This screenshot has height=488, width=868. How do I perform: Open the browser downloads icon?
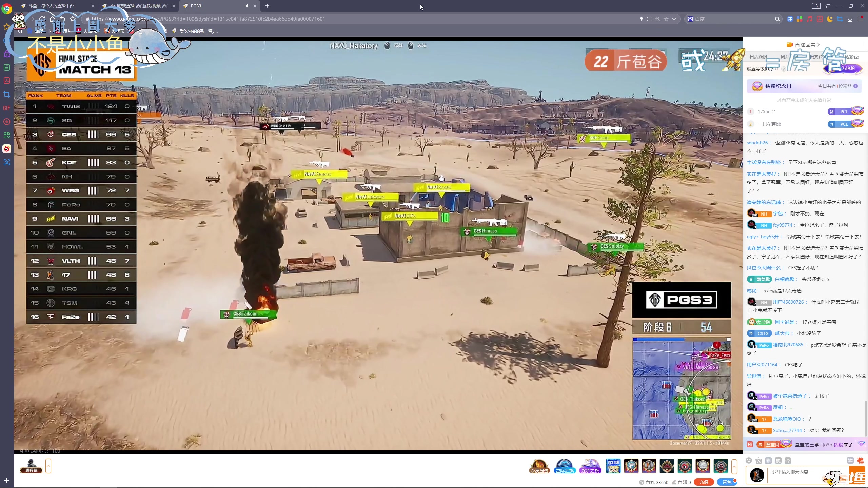850,19
